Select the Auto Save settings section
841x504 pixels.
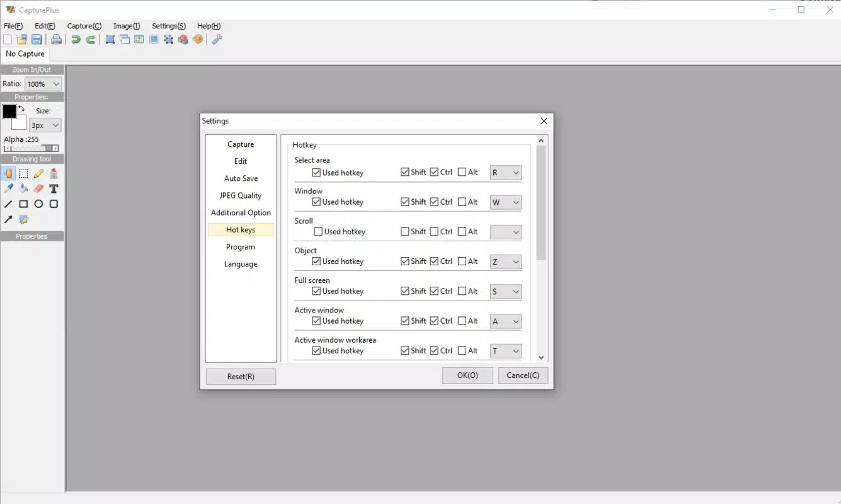tap(241, 178)
